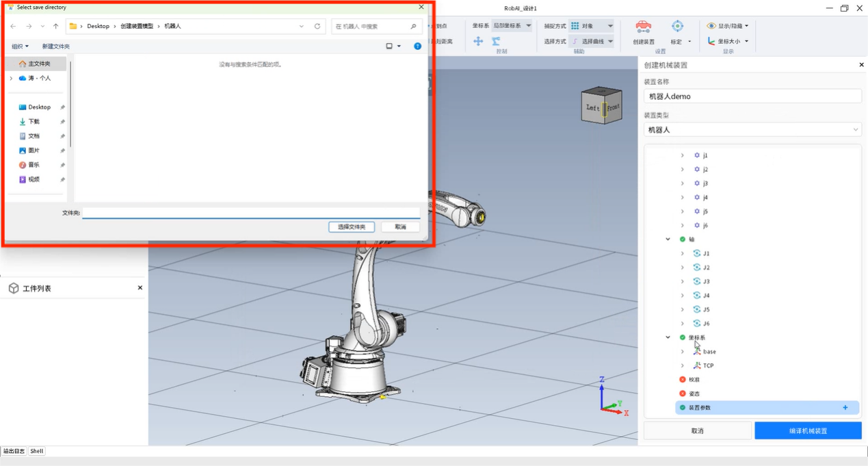Click the 文件夹 name input field
This screenshot has height=466, width=868.
tap(251, 213)
